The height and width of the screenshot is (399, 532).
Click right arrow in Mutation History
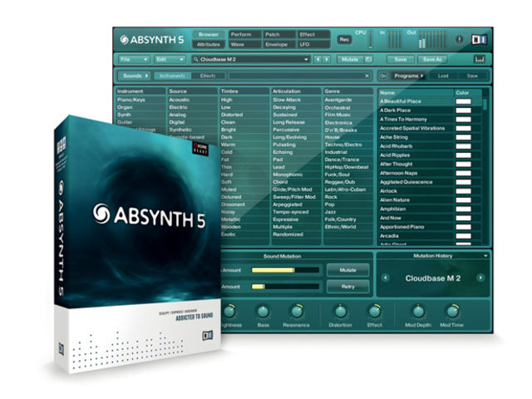click(480, 278)
